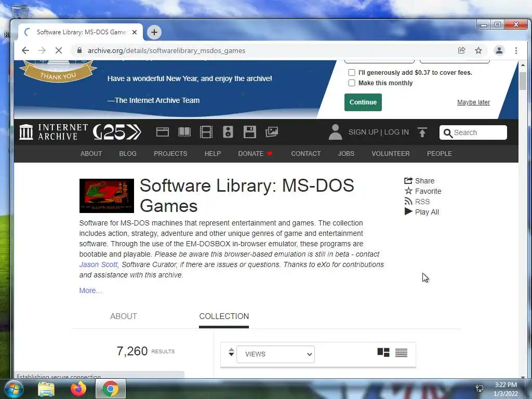Click the upload arrow icon
The width and height of the screenshot is (532, 399).
point(422,132)
